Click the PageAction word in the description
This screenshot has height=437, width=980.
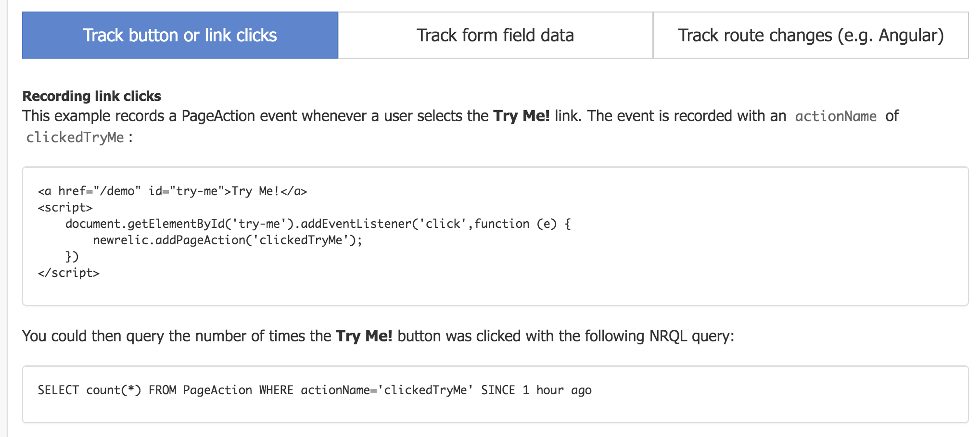[x=218, y=116]
